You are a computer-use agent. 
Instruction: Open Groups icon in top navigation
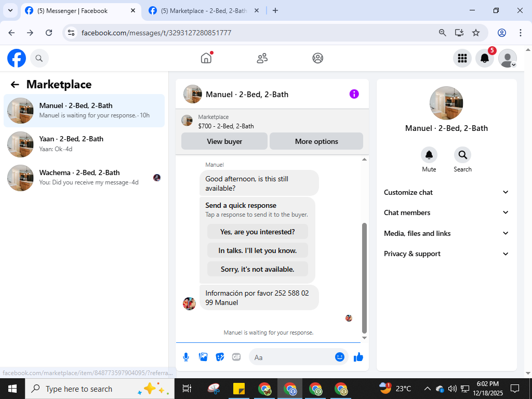(317, 58)
